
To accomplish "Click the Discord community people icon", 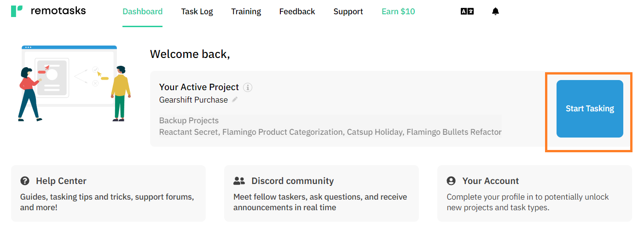I will point(239,181).
